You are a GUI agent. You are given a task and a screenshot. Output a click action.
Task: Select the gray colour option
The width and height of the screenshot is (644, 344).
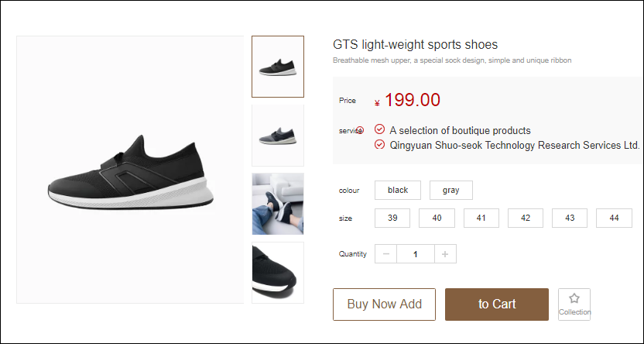pos(450,191)
